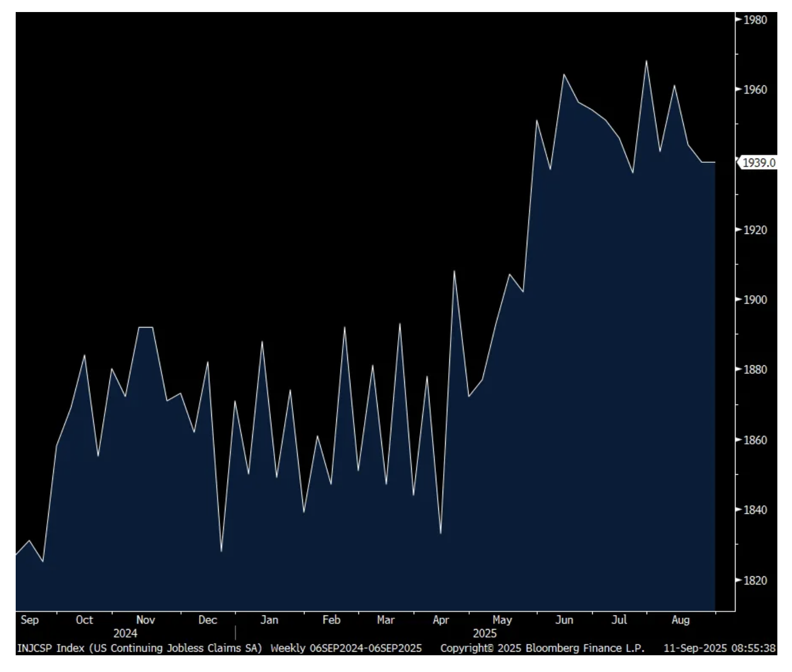Select the Sep month label on x-axis

pyautogui.click(x=29, y=620)
